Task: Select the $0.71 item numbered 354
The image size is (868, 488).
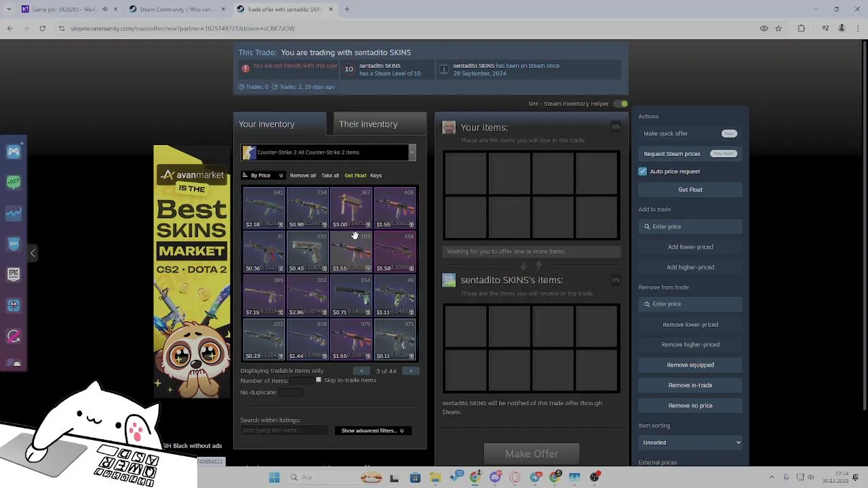Action: point(351,296)
